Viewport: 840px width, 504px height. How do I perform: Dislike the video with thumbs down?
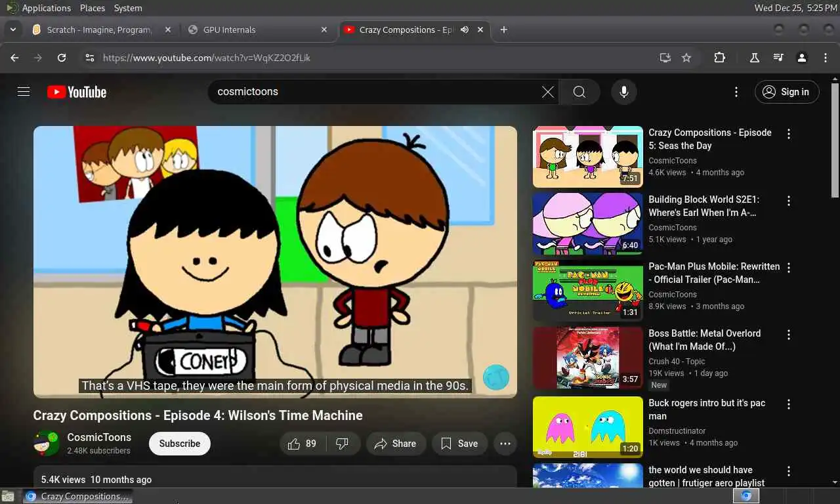coord(343,444)
